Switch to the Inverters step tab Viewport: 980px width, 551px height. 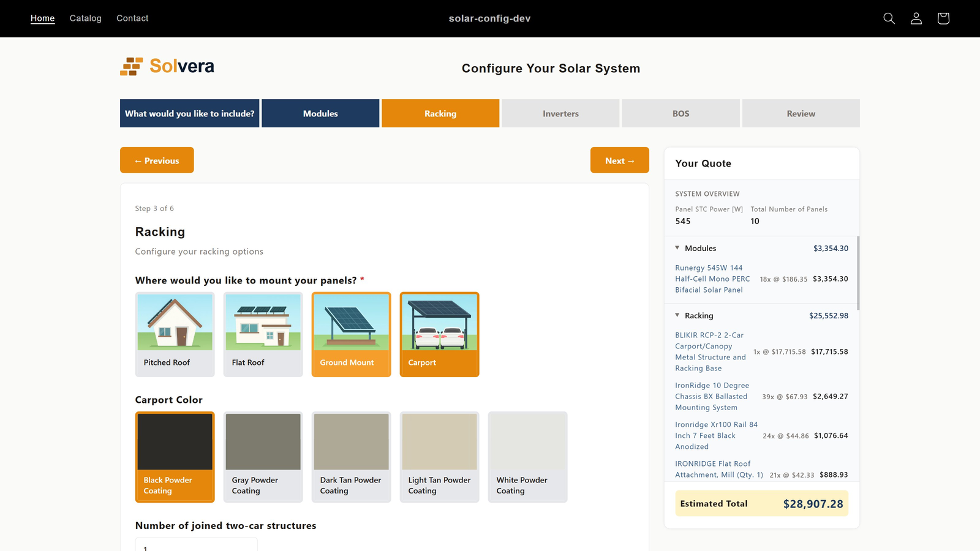click(560, 113)
